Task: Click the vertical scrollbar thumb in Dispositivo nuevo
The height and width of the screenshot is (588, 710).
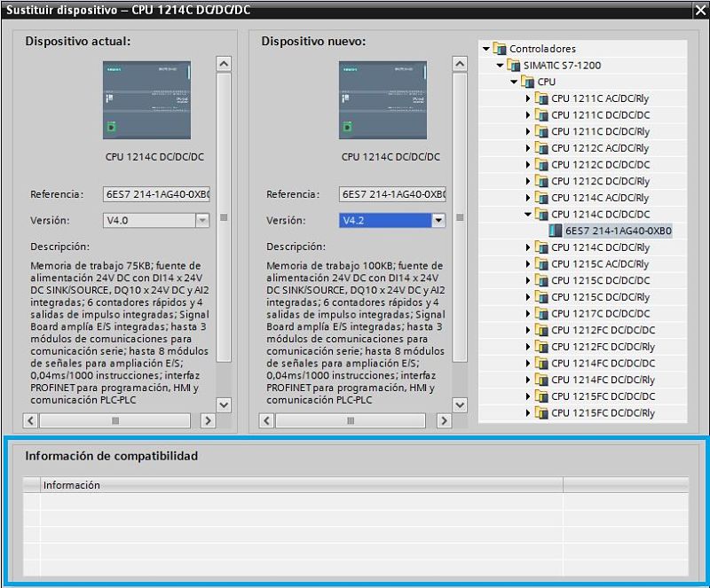Action: (x=460, y=217)
